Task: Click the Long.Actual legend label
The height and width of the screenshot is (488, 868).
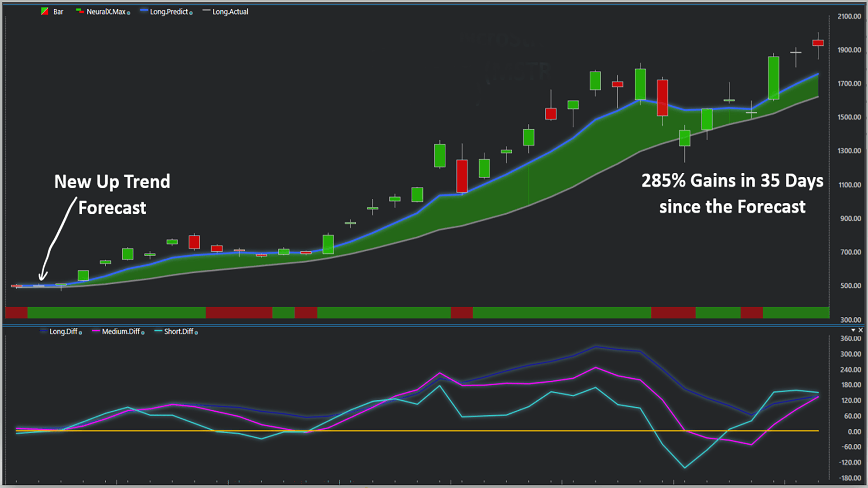Action: click(231, 12)
